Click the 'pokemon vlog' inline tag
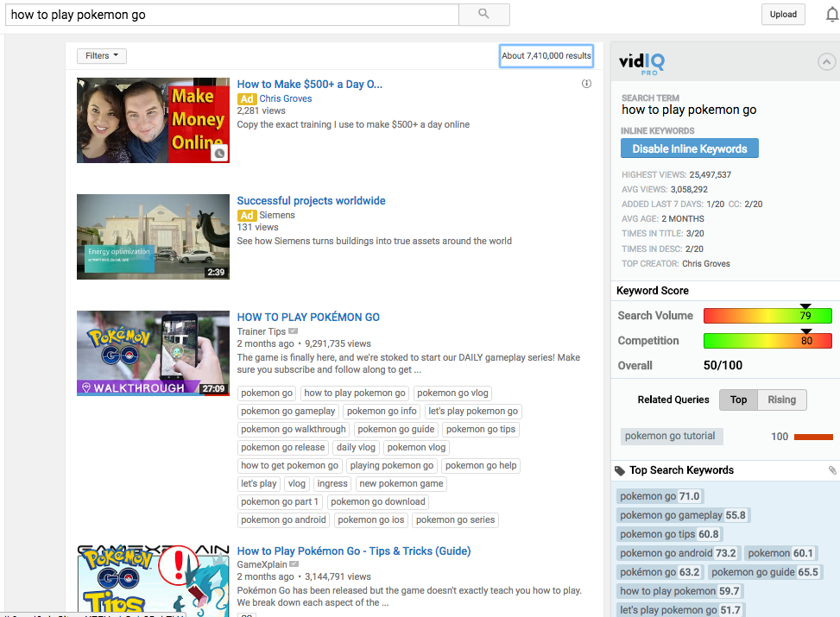840x617 pixels. (x=416, y=447)
